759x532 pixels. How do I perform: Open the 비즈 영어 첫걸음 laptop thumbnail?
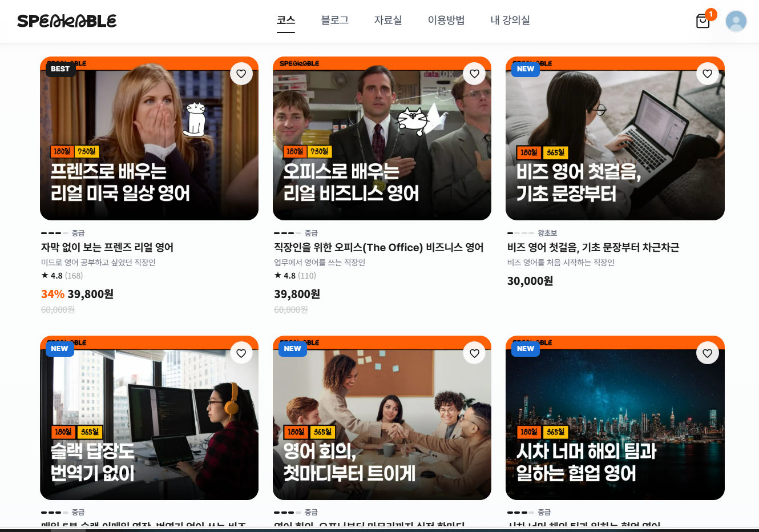[x=615, y=139]
